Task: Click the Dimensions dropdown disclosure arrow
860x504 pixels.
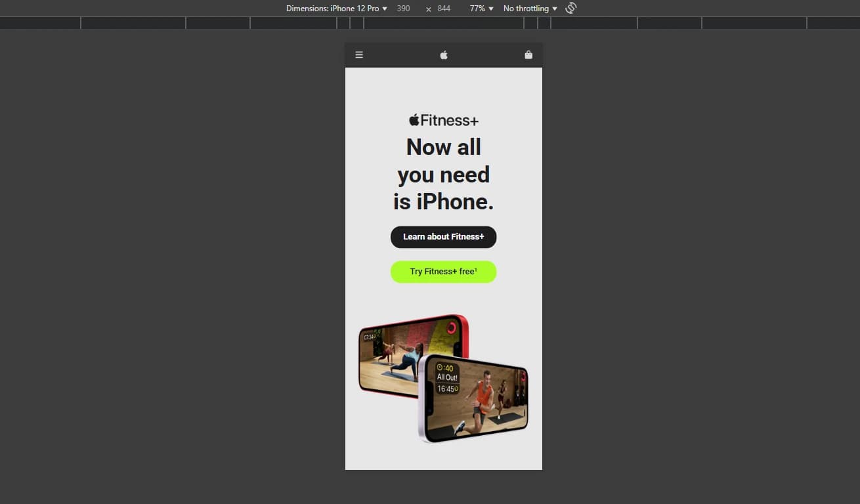Action: click(x=384, y=8)
